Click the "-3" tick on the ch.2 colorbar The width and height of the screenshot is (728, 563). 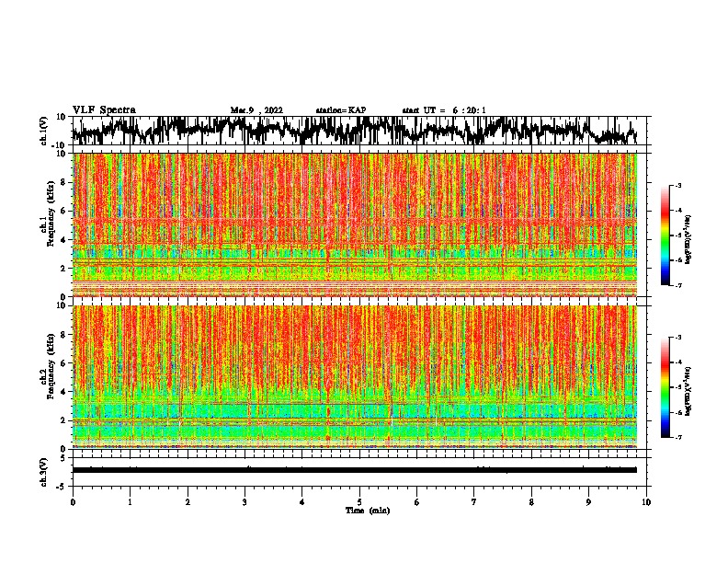pos(677,338)
